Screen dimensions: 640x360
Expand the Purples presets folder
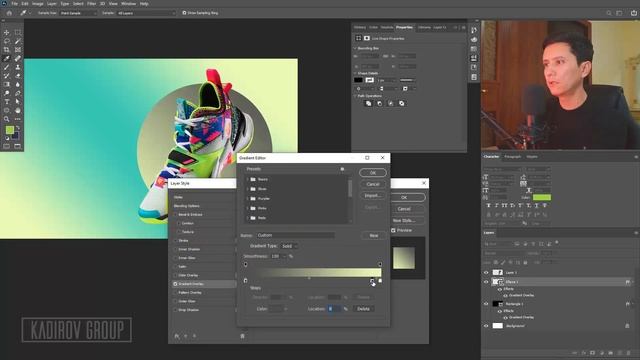tap(248, 198)
